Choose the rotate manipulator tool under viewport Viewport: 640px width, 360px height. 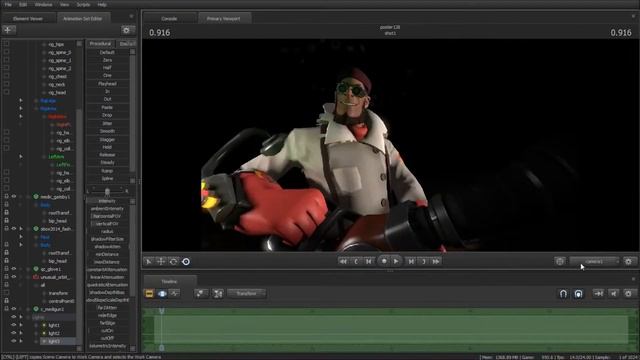[173, 261]
